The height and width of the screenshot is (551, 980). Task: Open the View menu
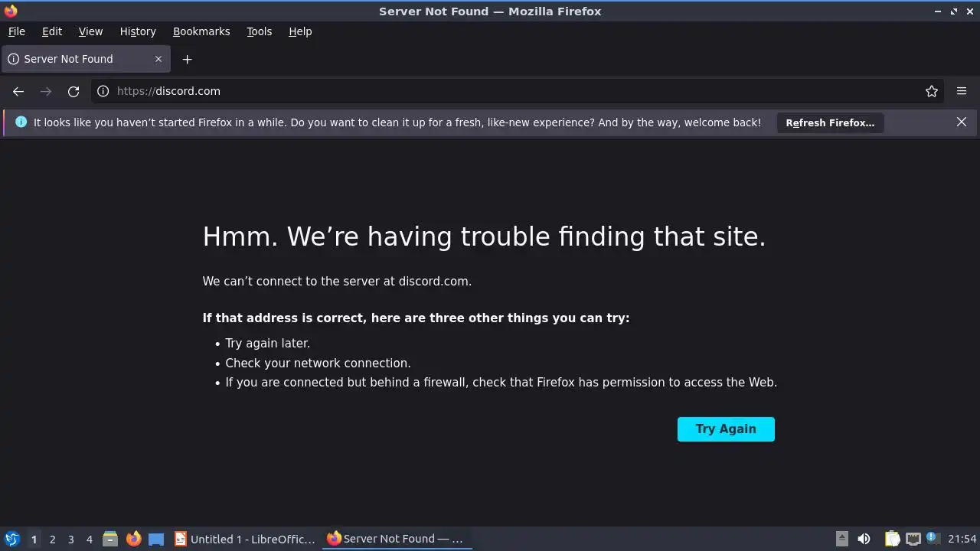click(90, 31)
